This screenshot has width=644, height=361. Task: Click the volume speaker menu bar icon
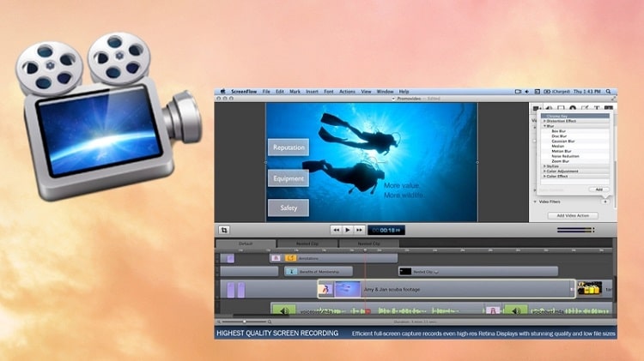pyautogui.click(x=527, y=92)
